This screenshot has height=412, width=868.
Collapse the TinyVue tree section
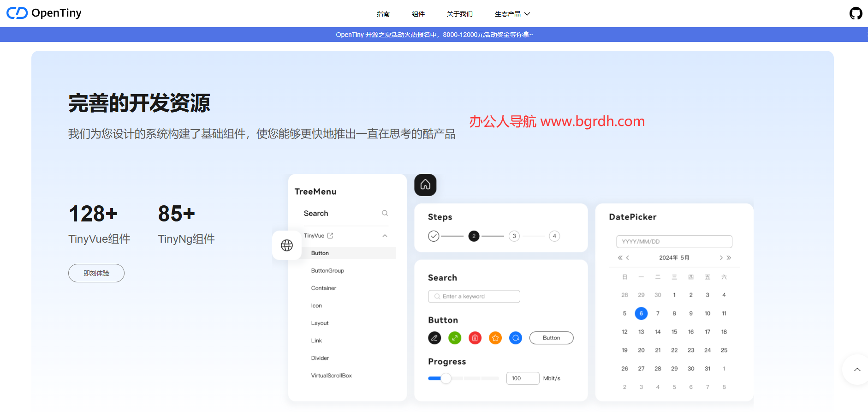pos(385,236)
